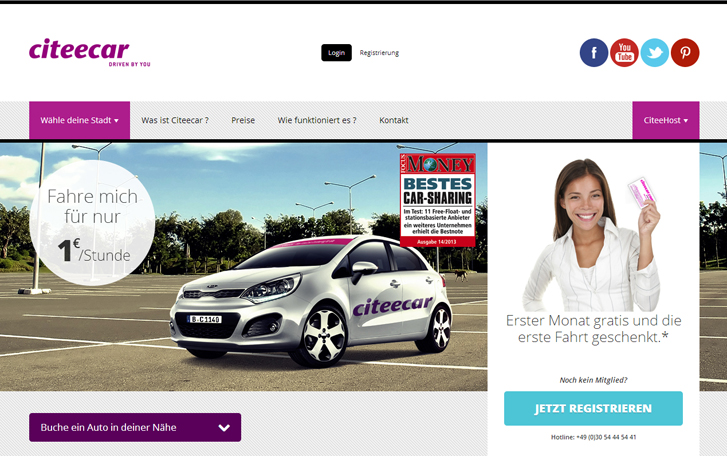Open the Facebook social icon
The width and height of the screenshot is (727, 456).
click(x=593, y=53)
